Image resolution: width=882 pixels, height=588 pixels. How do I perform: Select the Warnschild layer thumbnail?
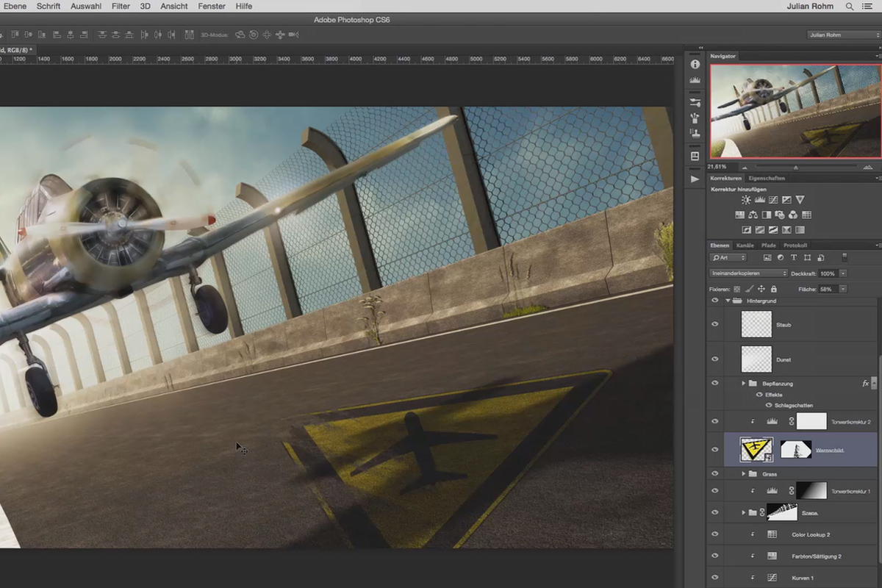[756, 449]
